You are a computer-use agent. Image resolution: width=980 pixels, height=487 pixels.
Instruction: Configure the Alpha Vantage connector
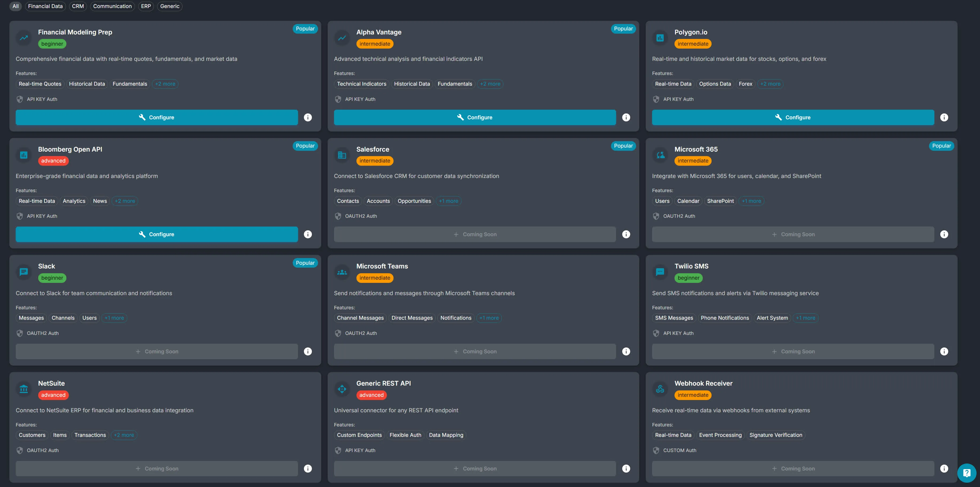pos(475,117)
